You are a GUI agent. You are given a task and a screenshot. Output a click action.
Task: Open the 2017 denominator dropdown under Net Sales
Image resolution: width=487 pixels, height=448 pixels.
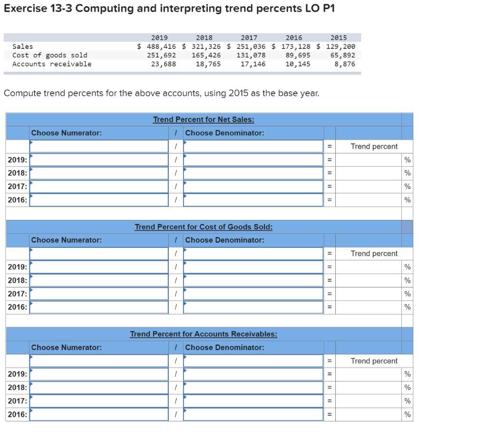coord(253,186)
